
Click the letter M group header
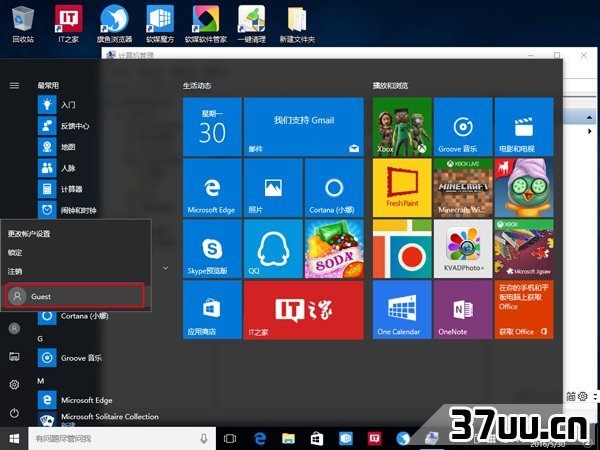(x=41, y=381)
